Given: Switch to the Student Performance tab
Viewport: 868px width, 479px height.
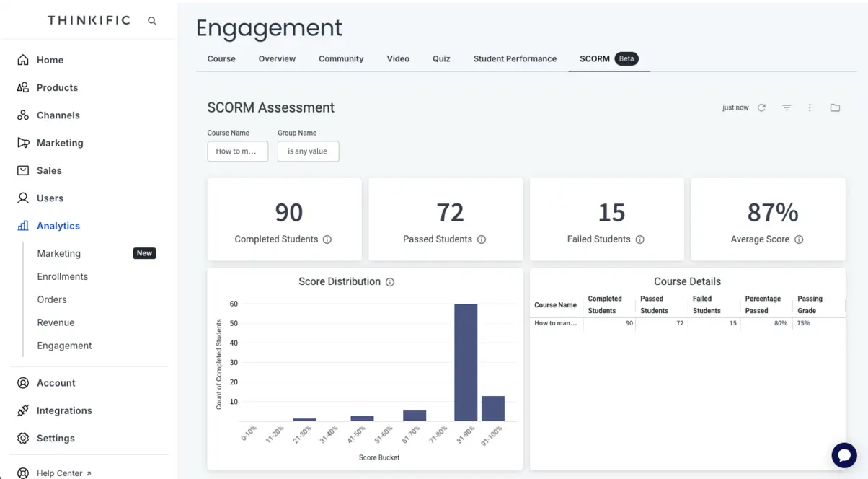Looking at the screenshot, I should [x=515, y=59].
